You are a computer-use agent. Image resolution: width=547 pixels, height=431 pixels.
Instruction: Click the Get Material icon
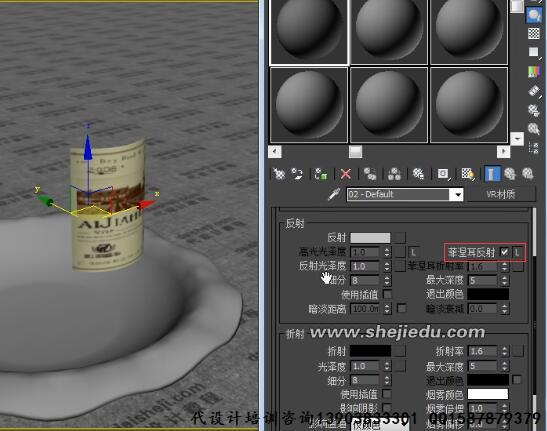[279, 173]
